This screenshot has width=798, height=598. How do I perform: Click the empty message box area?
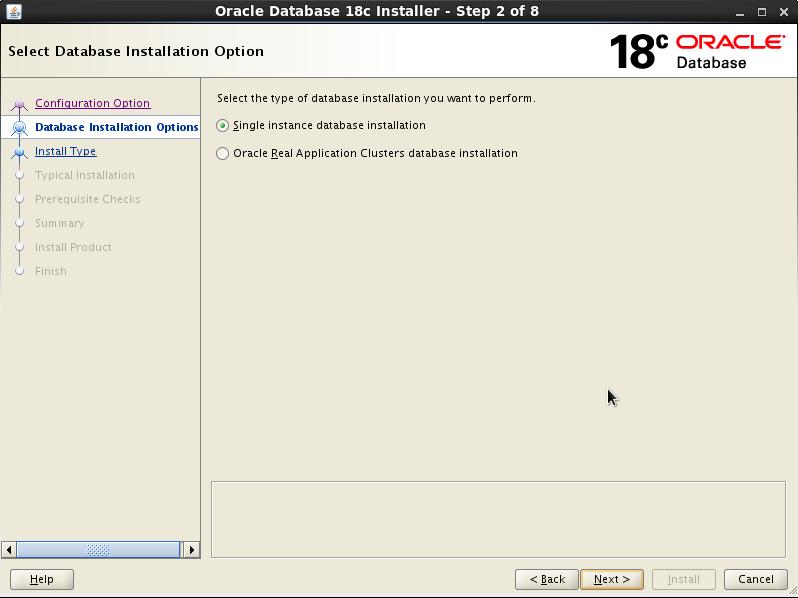[x=498, y=519]
